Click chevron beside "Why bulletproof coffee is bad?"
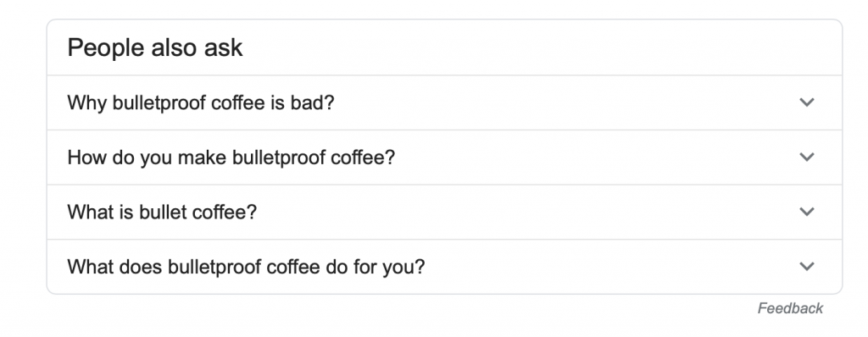This screenshot has height=337, width=868. (807, 102)
